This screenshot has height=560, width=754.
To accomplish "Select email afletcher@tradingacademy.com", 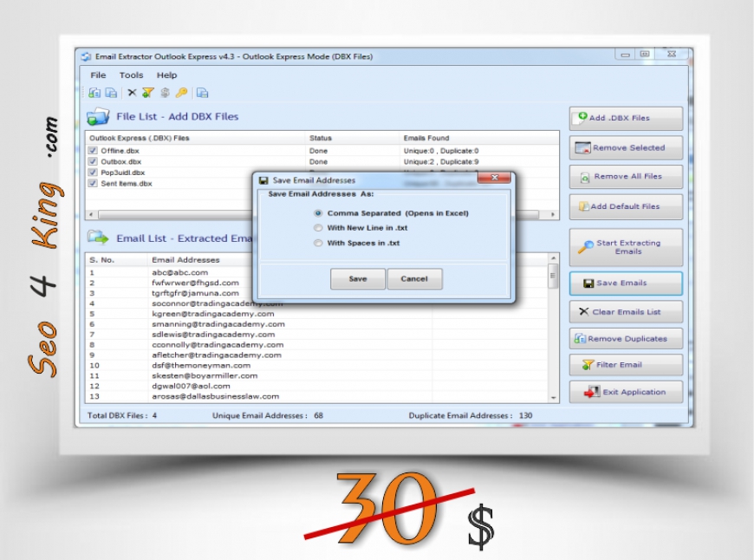I will click(217, 355).
